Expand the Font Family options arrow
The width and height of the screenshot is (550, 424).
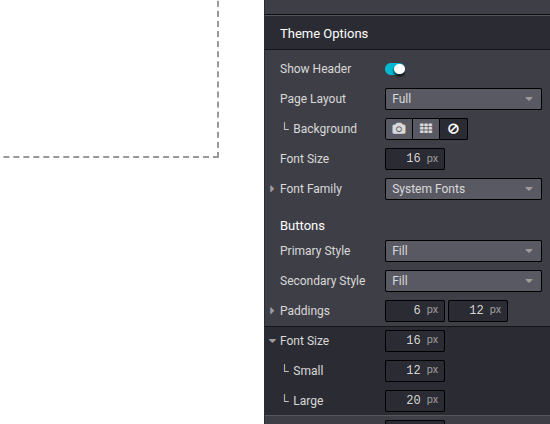(x=272, y=189)
